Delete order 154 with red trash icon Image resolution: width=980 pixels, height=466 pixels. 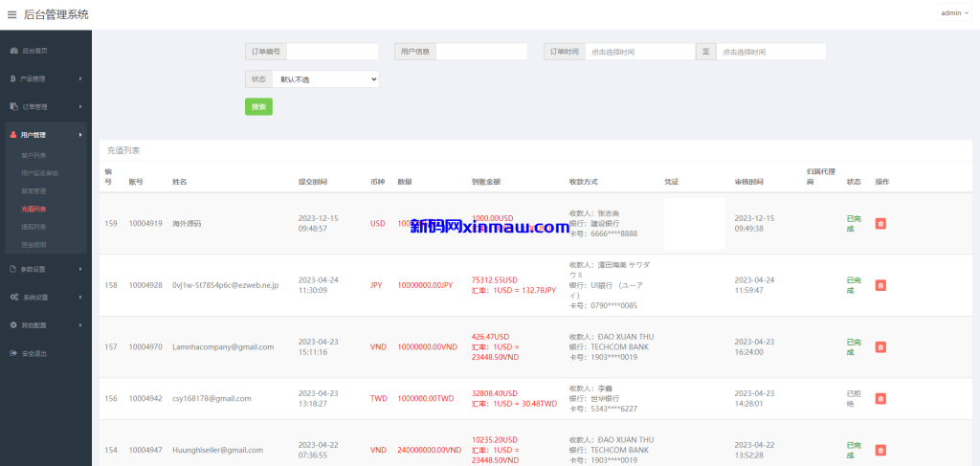click(880, 450)
